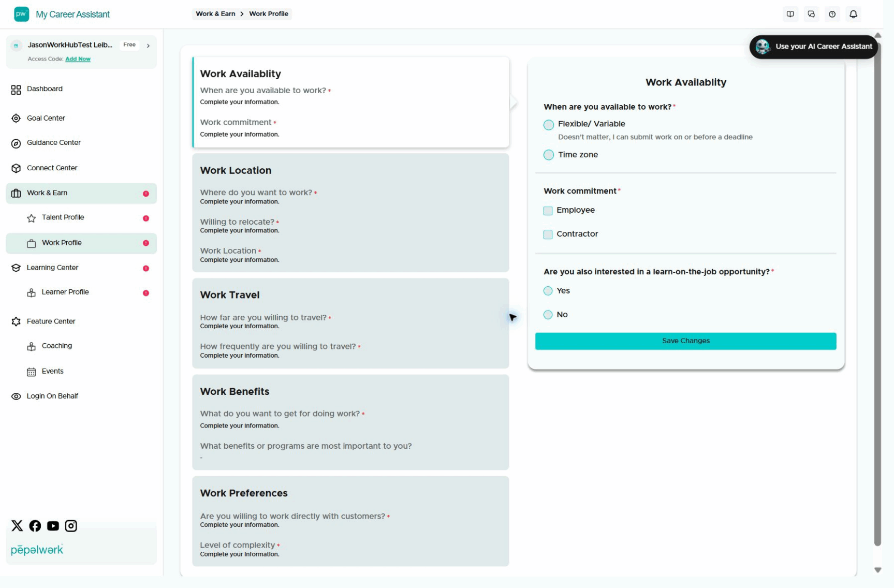The image size is (894, 588).
Task: Open the Work Benefits section card
Action: coord(350,422)
